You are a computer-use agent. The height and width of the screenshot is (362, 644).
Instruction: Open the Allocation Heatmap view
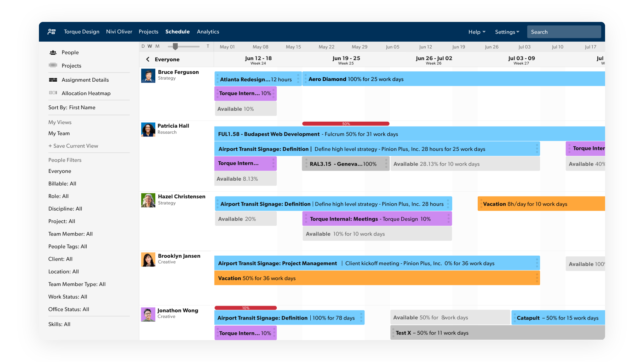pyautogui.click(x=86, y=93)
